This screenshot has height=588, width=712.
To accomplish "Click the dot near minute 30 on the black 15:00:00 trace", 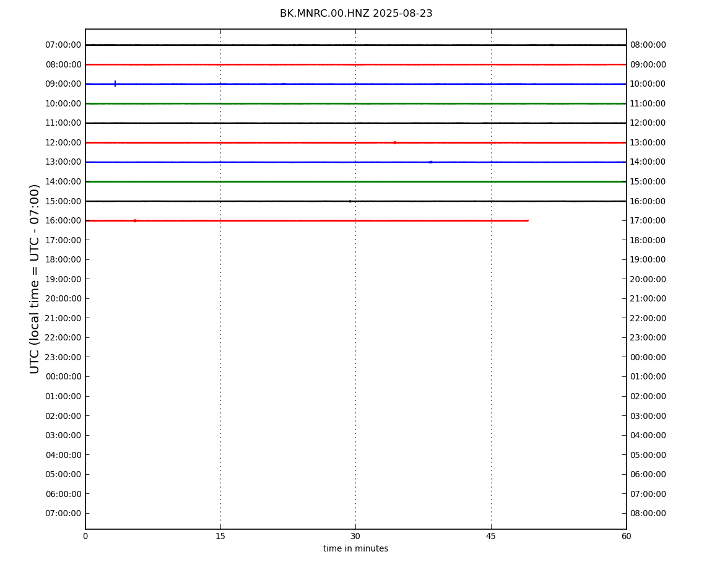I will [x=350, y=201].
